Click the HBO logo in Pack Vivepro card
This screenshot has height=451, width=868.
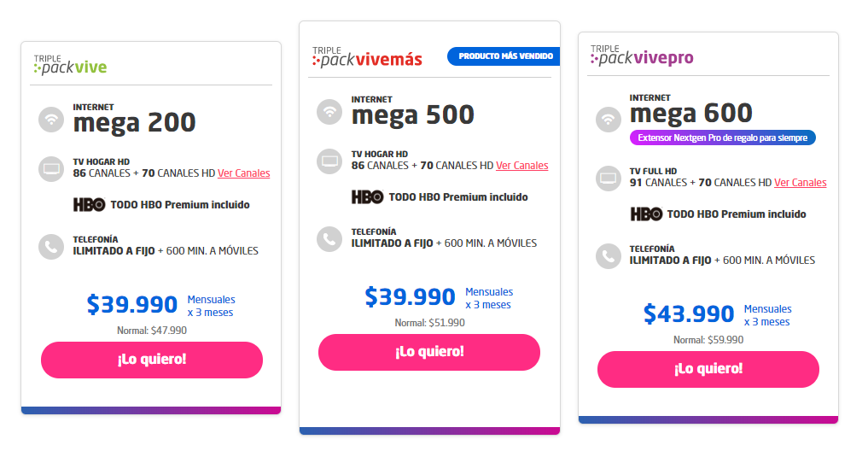click(x=646, y=214)
